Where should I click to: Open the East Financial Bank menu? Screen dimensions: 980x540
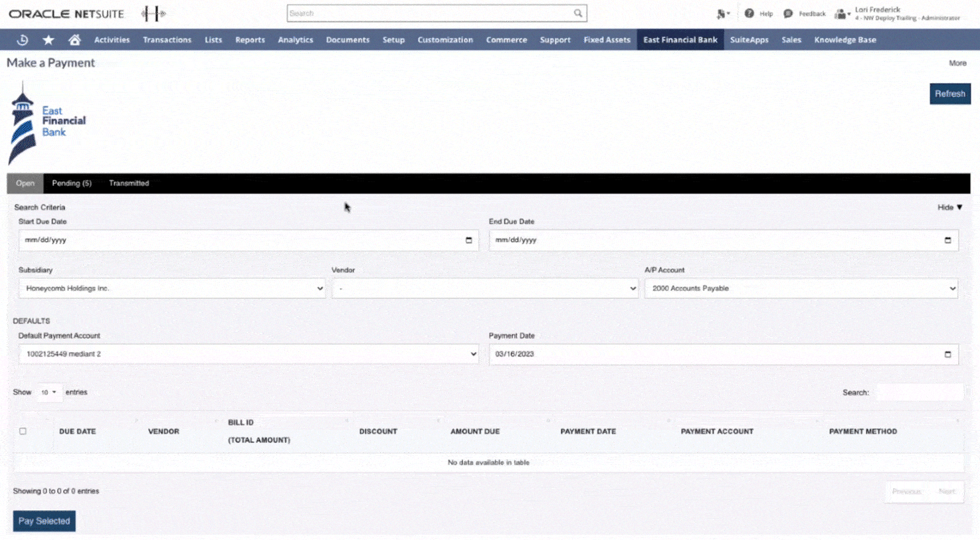(680, 40)
